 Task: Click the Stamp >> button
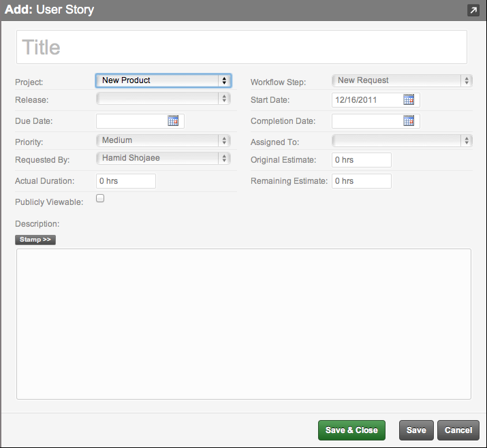click(x=35, y=240)
